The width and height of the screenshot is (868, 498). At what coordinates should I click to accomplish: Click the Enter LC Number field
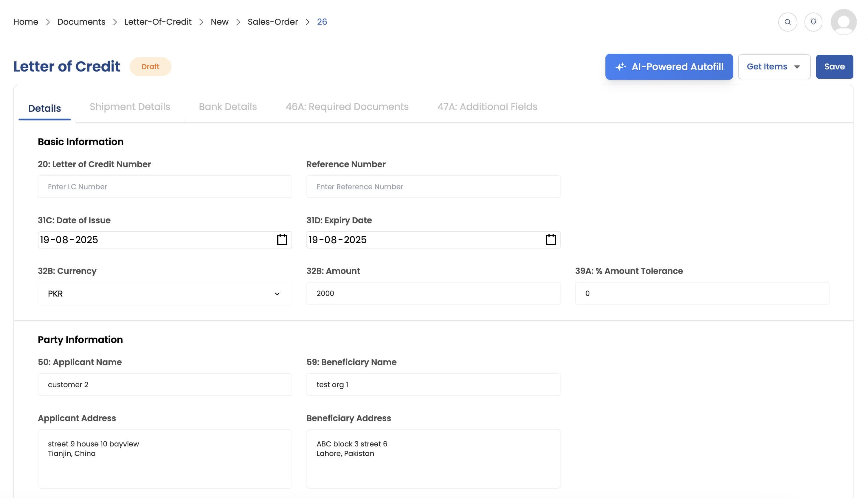tap(165, 186)
